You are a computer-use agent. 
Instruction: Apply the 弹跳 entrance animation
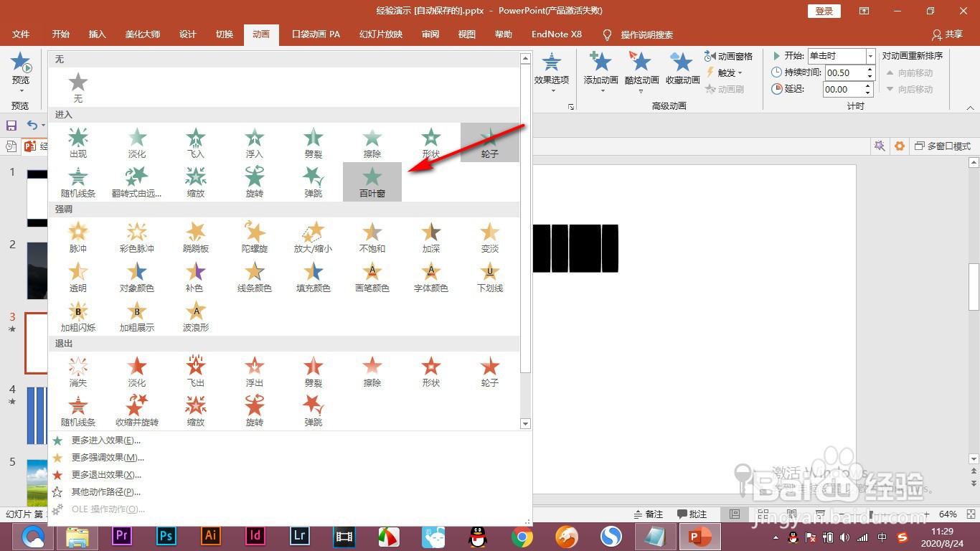coord(314,182)
